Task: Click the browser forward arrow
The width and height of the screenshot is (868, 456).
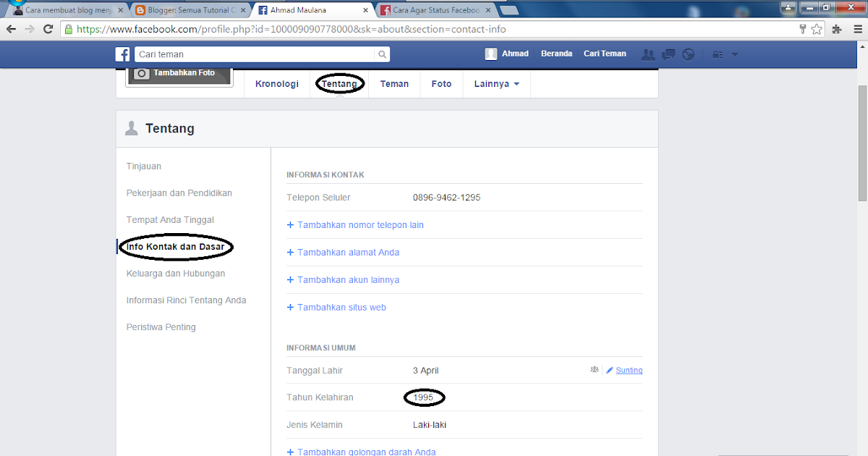Action: (x=30, y=29)
